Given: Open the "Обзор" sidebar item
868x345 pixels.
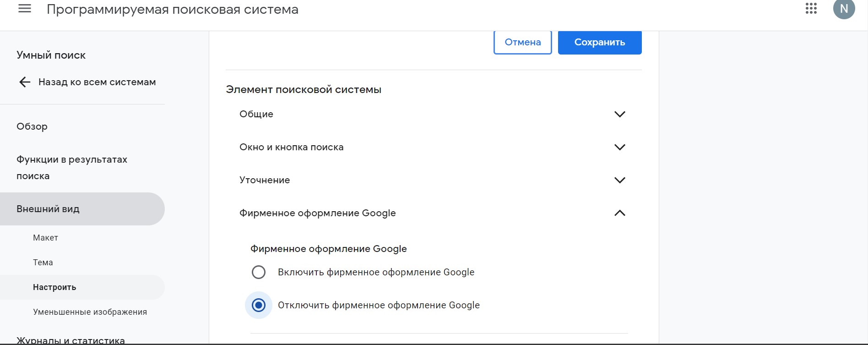Looking at the screenshot, I should pyautogui.click(x=32, y=126).
